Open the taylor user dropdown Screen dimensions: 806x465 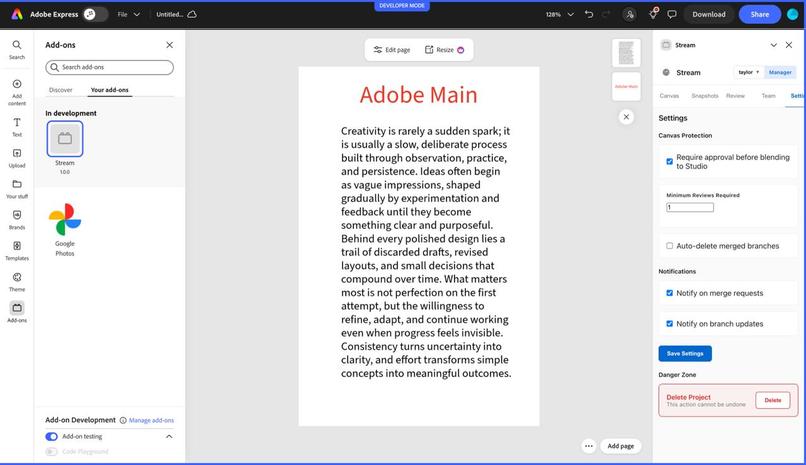tap(748, 72)
